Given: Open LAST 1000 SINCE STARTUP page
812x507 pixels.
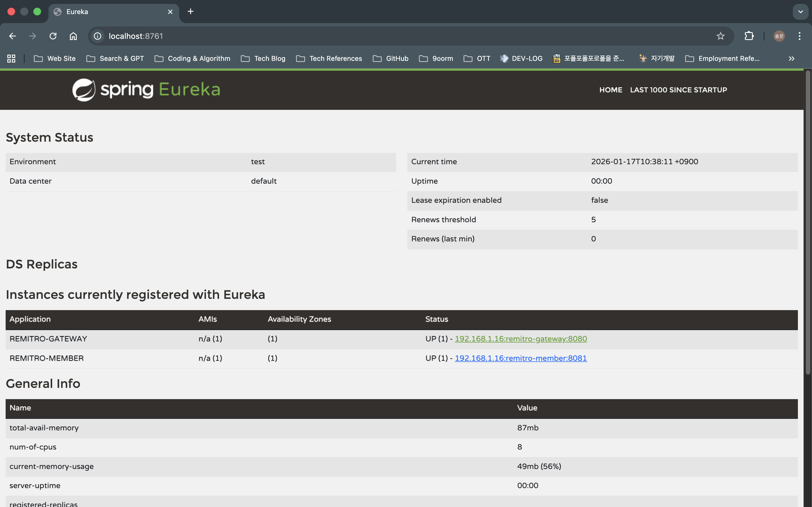Looking at the screenshot, I should (x=678, y=90).
